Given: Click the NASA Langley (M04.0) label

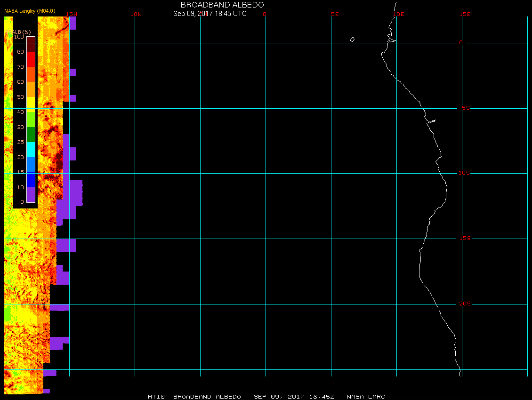Looking at the screenshot, I should 30,11.
